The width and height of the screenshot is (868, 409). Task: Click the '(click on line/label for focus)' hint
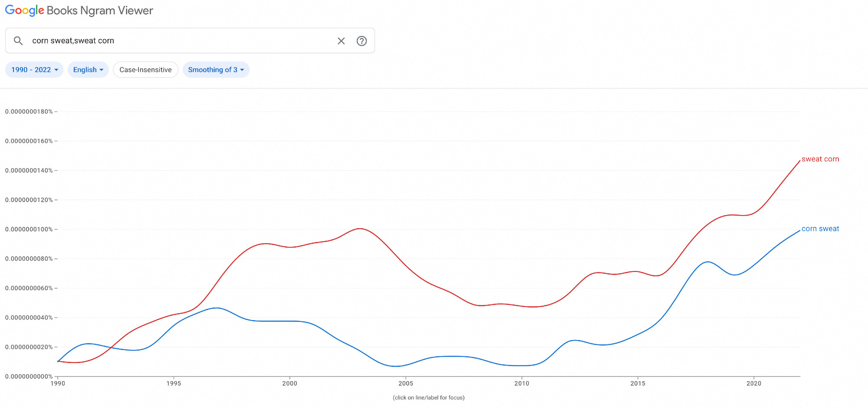coord(429,398)
